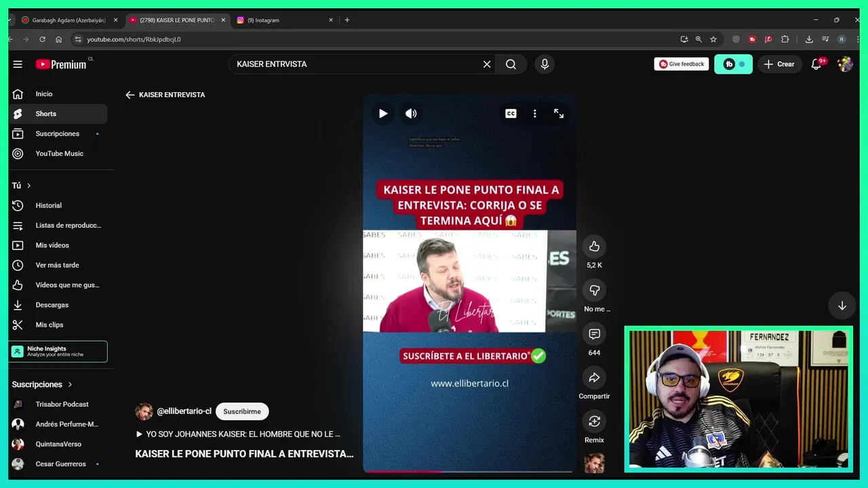The image size is (868, 488).
Task: Click the Crear button
Action: pyautogui.click(x=779, y=64)
